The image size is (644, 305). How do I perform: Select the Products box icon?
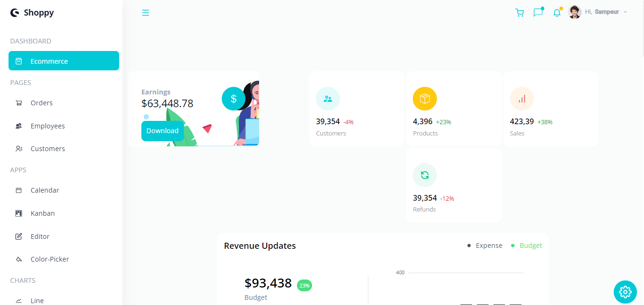click(425, 99)
